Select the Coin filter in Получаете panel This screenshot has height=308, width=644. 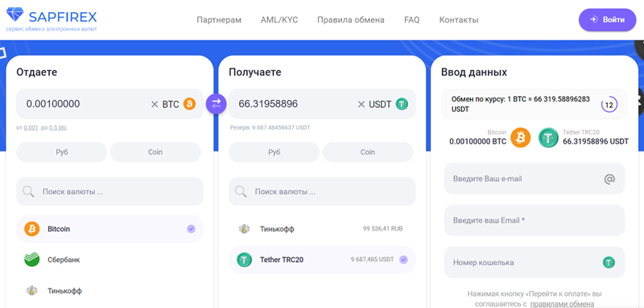(368, 152)
